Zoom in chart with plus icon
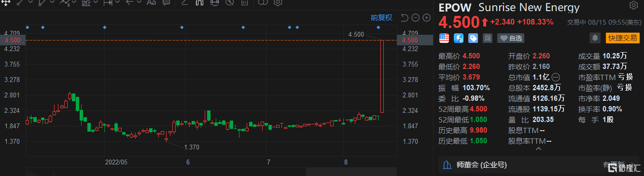Image resolution: width=644 pixels, height=176 pixels. click(427, 18)
